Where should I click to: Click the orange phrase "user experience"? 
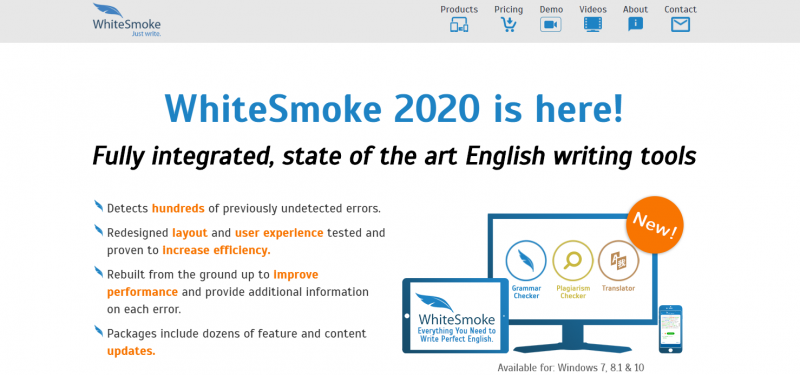[279, 233]
